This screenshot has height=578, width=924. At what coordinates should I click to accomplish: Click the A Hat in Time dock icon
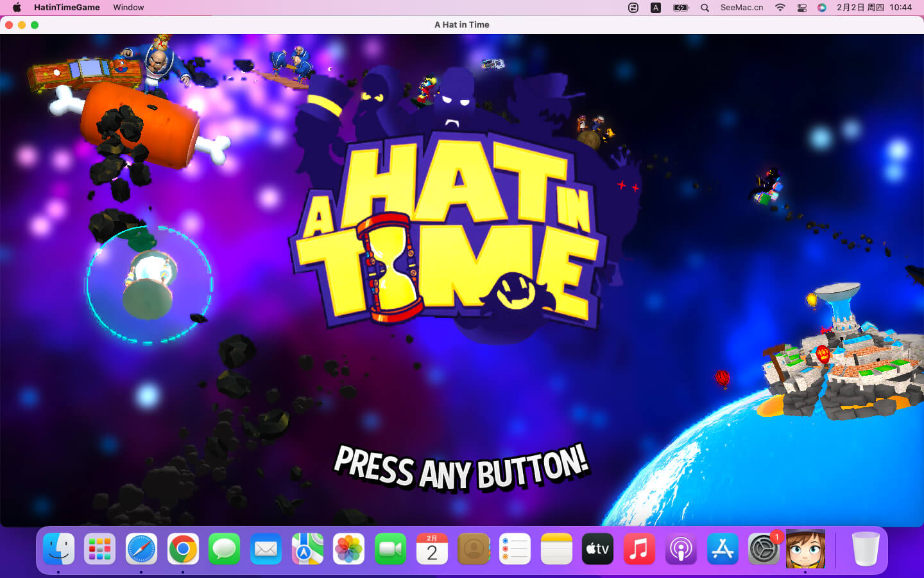point(805,549)
